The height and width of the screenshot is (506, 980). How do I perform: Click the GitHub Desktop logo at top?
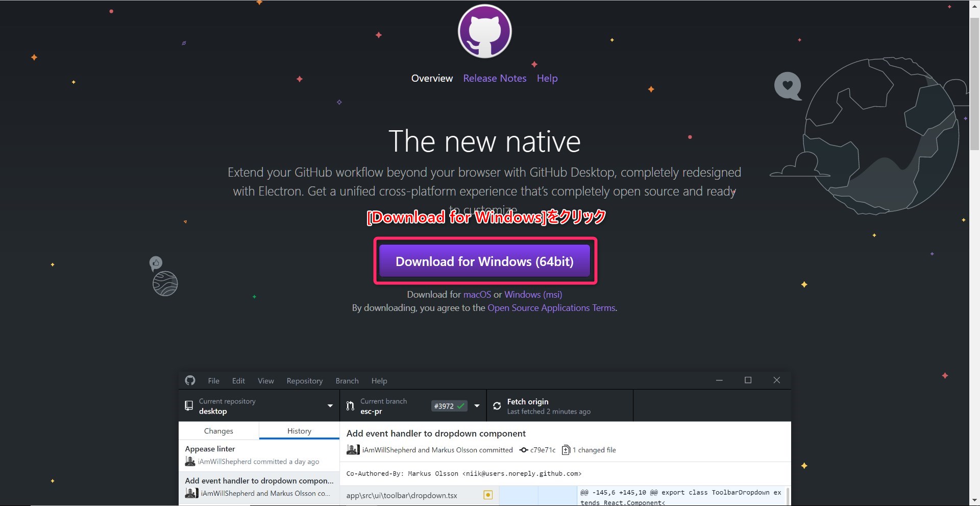tap(484, 31)
